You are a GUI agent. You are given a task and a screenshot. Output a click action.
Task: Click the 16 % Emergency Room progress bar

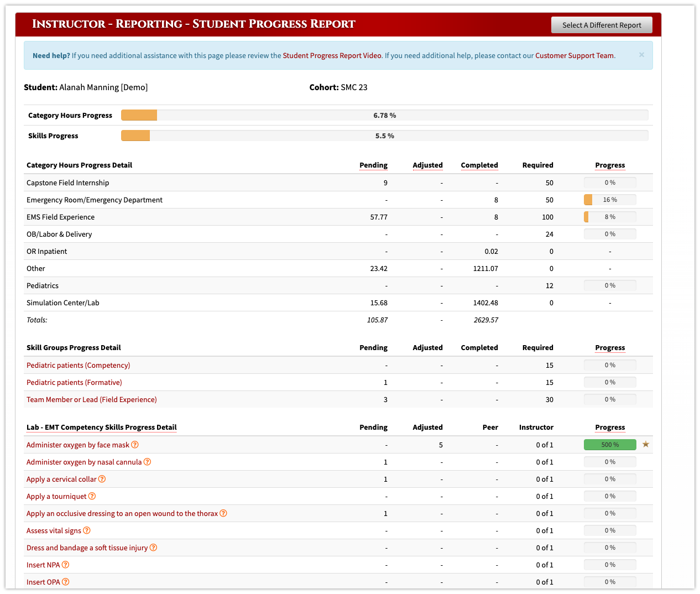click(610, 200)
